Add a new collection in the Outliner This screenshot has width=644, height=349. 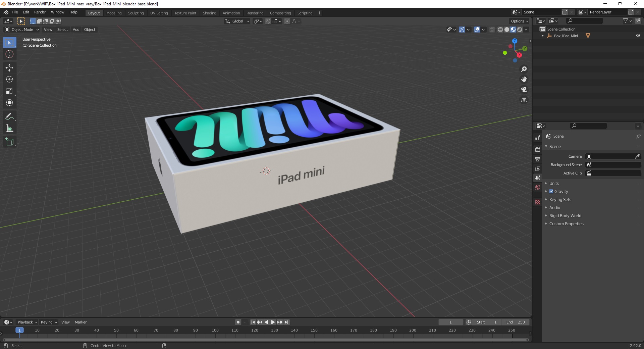click(638, 21)
